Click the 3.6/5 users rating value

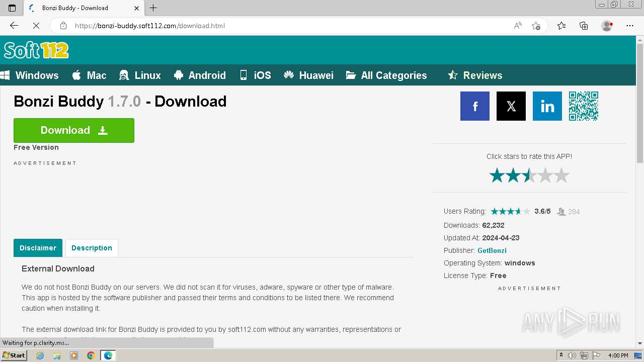[x=542, y=211]
